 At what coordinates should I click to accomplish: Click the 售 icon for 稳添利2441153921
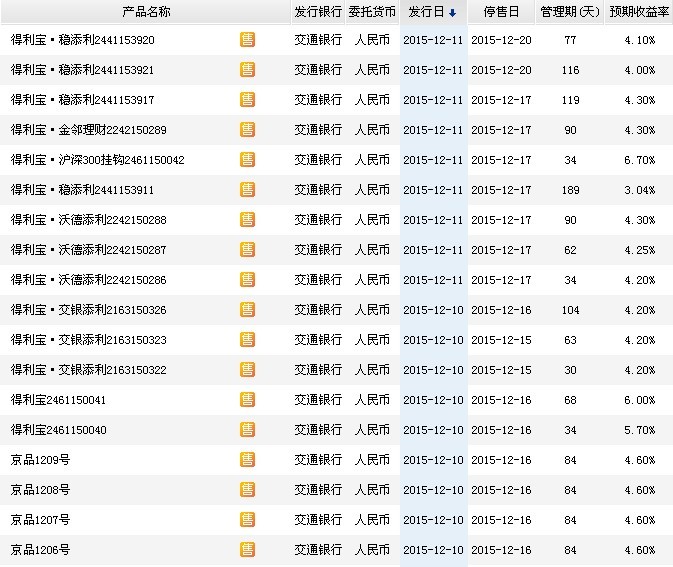point(247,70)
